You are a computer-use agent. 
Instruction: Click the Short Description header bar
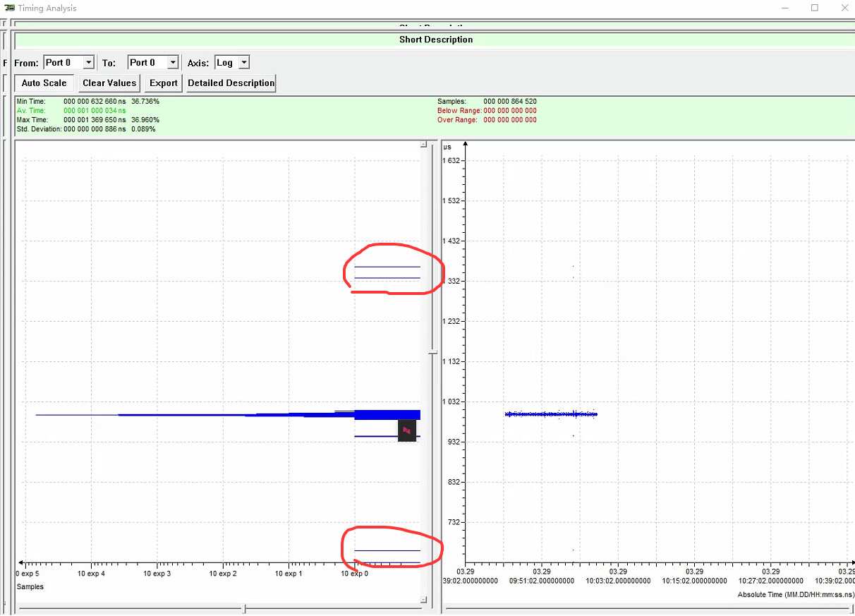435,40
